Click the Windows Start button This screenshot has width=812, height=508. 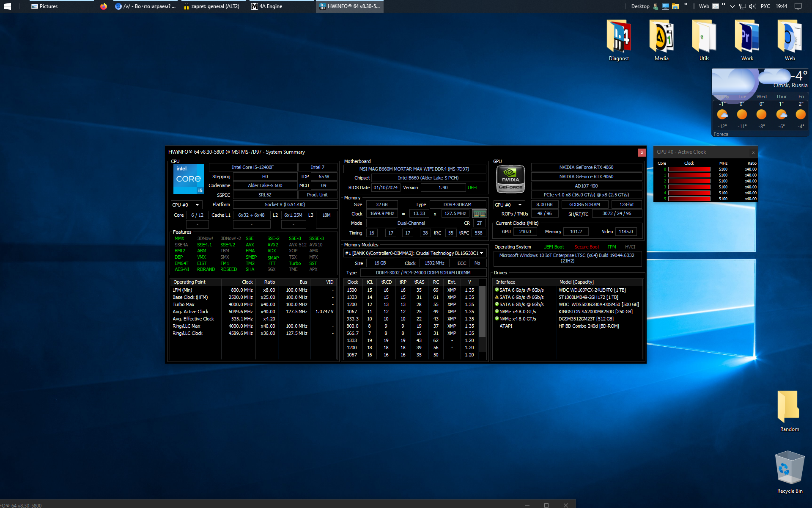(x=7, y=6)
